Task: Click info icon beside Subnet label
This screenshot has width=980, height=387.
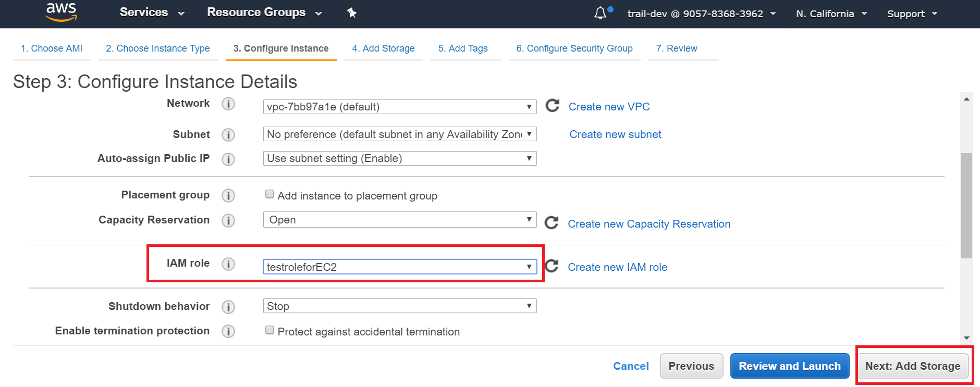Action: (x=228, y=135)
